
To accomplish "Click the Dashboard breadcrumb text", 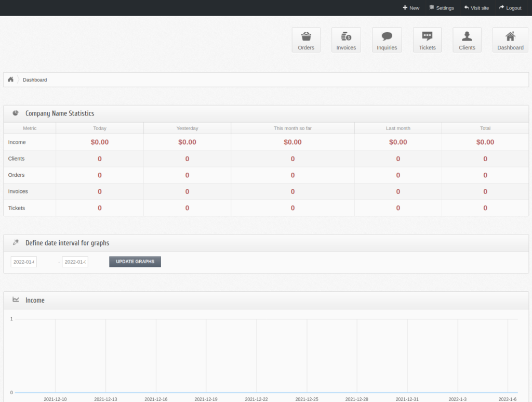I will click(x=35, y=80).
